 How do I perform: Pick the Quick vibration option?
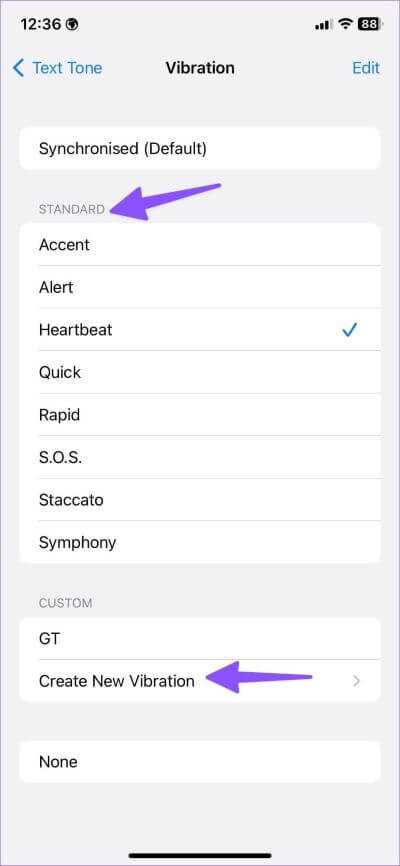click(x=199, y=372)
